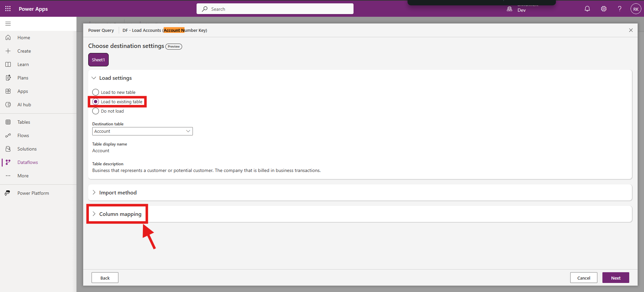This screenshot has height=292, width=644.
Task: Click the Dataflows icon in sidebar
Action: click(x=8, y=162)
